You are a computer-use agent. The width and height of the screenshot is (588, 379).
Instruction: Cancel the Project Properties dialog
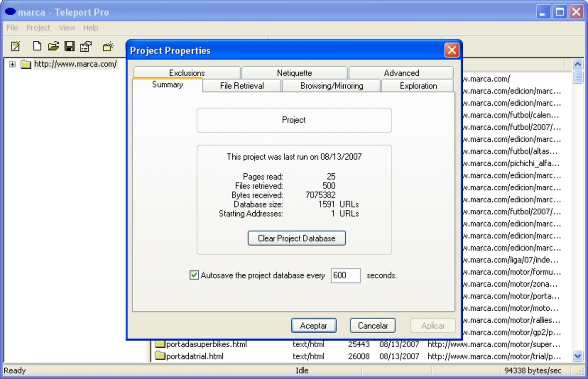point(372,325)
